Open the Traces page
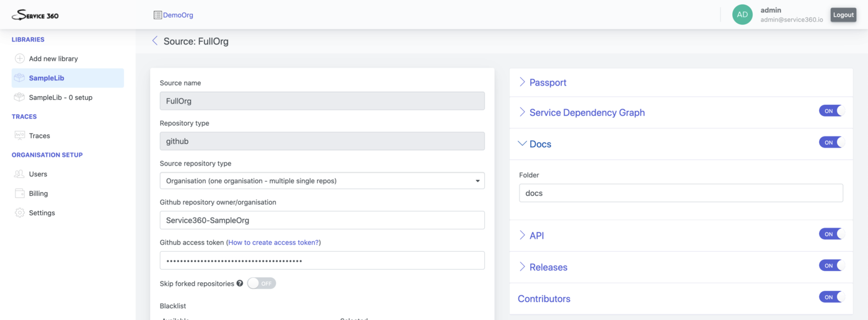The width and height of the screenshot is (868, 320). tap(40, 136)
